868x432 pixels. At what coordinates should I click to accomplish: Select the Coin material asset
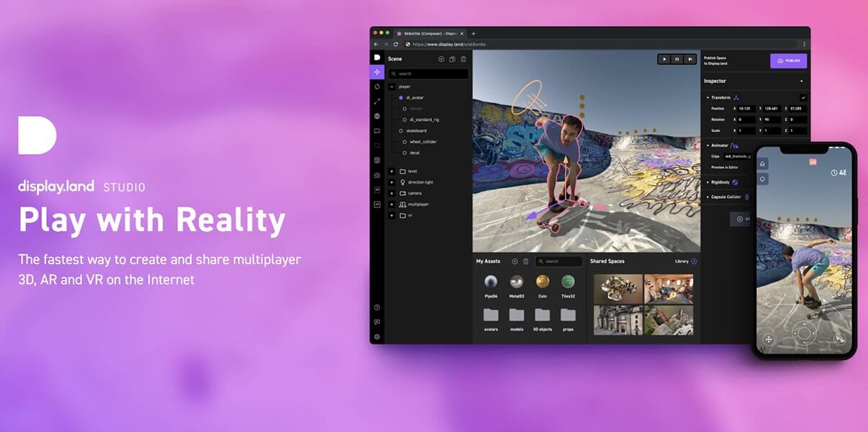pyautogui.click(x=543, y=282)
